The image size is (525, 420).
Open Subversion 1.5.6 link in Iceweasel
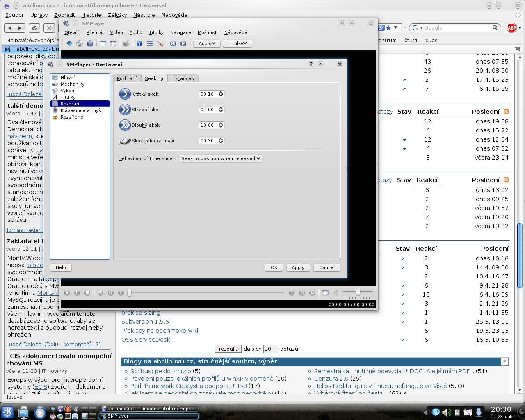pos(145,322)
